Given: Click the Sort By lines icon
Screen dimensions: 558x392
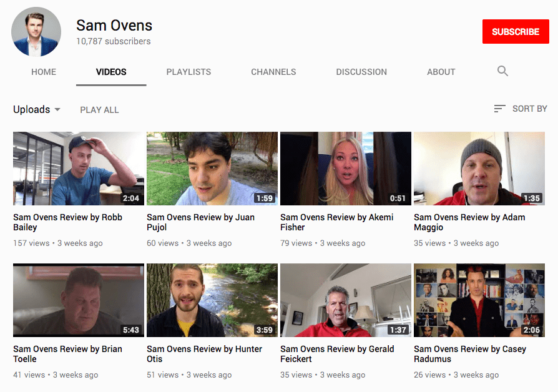Looking at the screenshot, I should click(499, 109).
